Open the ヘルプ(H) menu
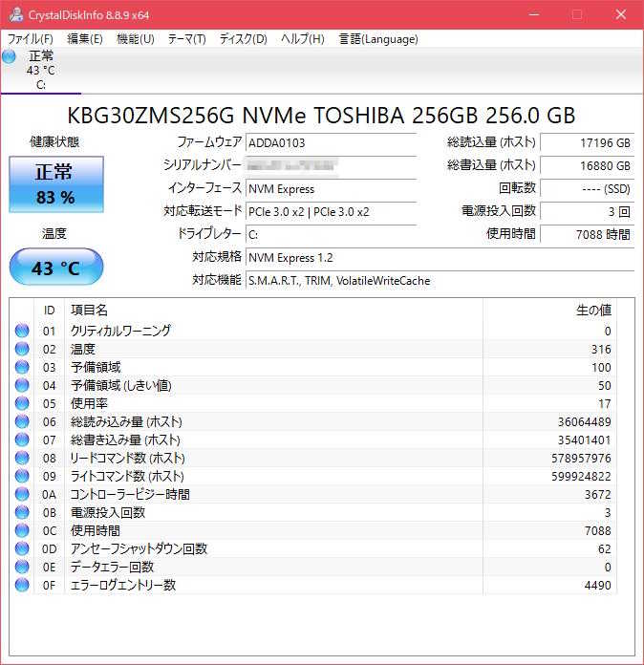 click(303, 39)
